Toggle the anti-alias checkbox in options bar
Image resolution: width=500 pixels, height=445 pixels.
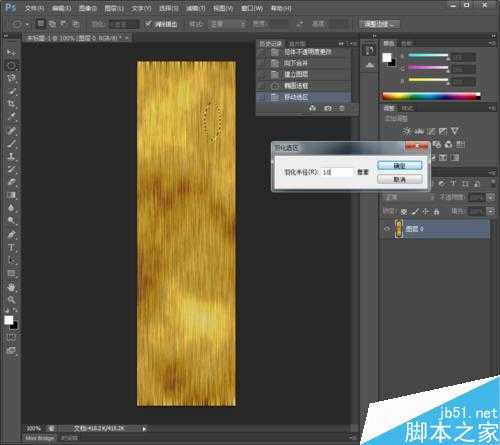tap(148, 24)
